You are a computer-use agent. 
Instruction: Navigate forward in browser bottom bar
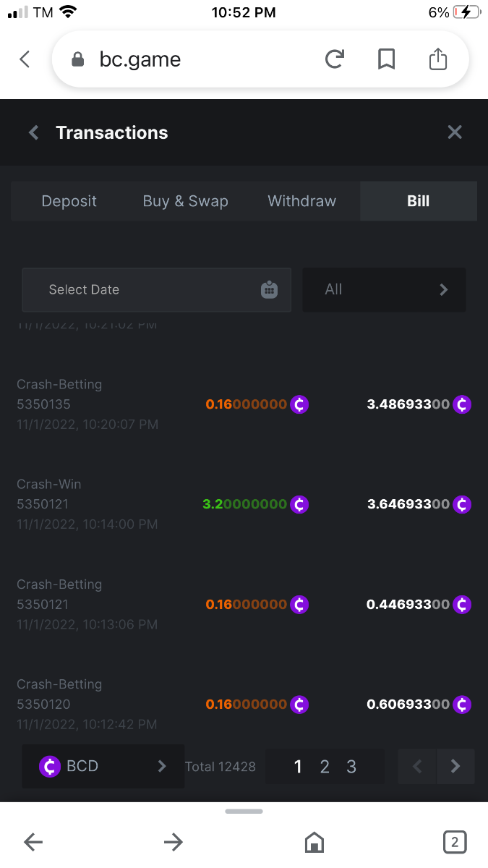(174, 842)
